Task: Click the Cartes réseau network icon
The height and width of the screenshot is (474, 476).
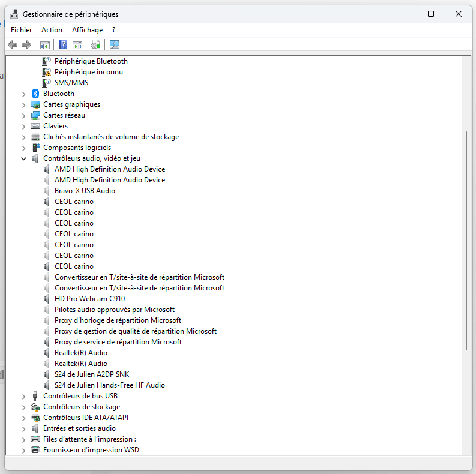Action: 35,115
